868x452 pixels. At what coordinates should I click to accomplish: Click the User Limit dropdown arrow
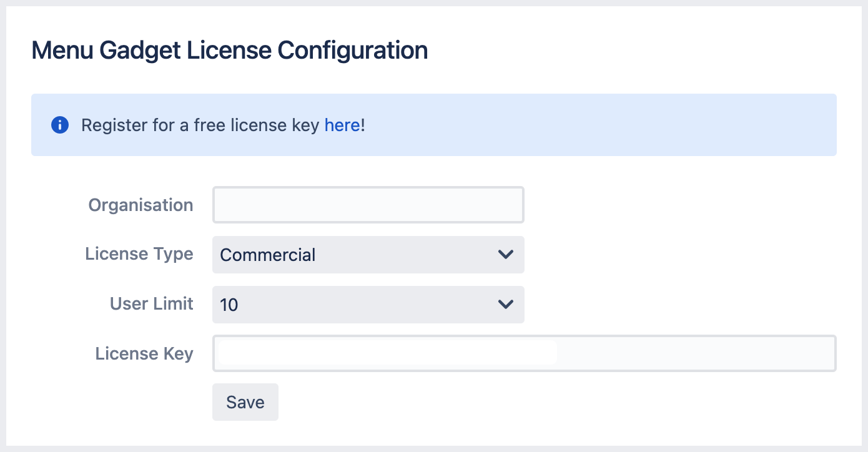[x=506, y=305]
